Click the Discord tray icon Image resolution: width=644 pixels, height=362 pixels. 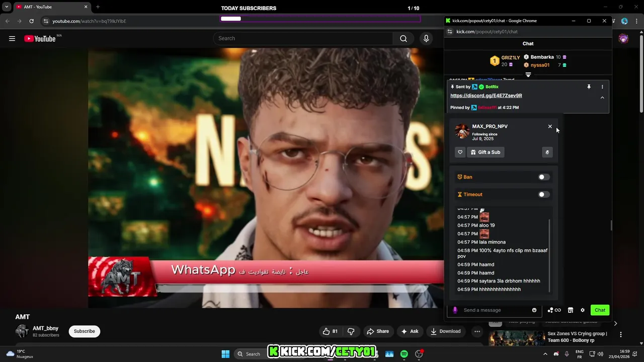556,354
